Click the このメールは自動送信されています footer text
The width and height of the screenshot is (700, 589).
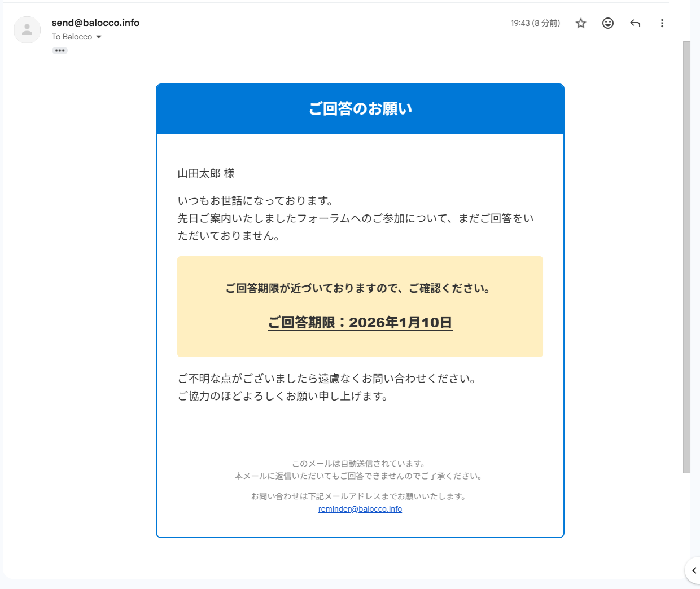pos(358,463)
